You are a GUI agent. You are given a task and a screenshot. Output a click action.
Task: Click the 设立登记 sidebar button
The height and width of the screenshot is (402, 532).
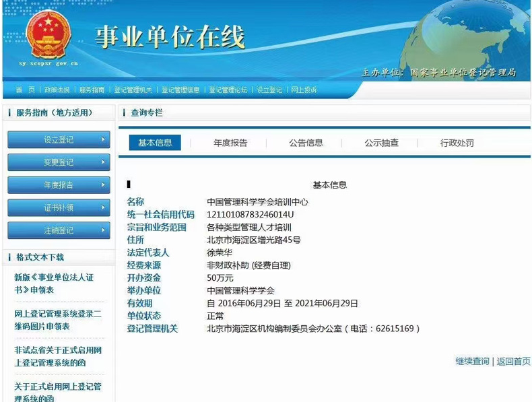pos(59,139)
